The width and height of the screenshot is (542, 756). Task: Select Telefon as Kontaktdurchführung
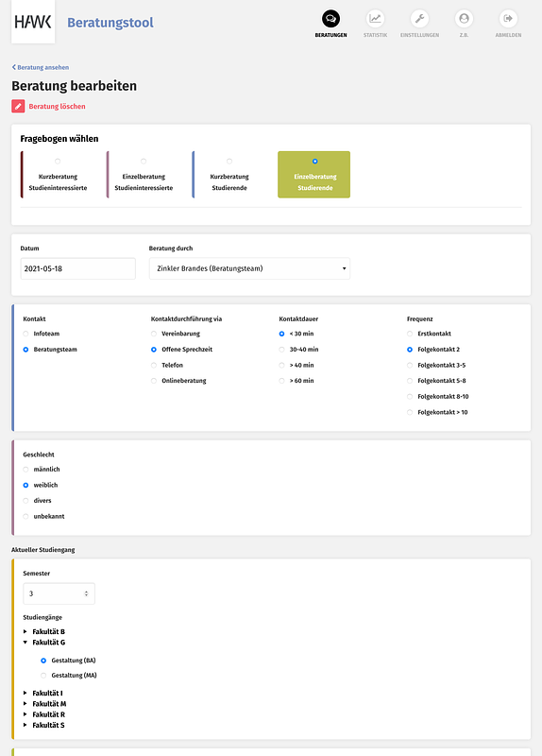click(154, 365)
